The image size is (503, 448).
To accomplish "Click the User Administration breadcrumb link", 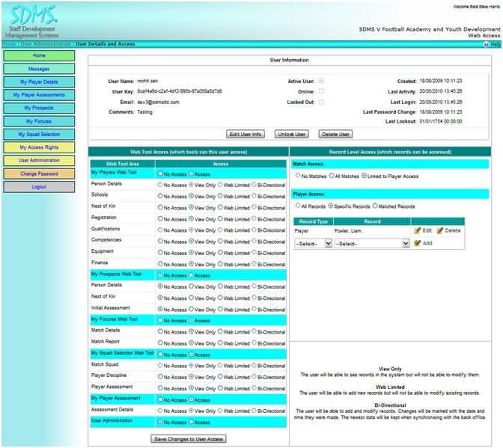I will (46, 44).
